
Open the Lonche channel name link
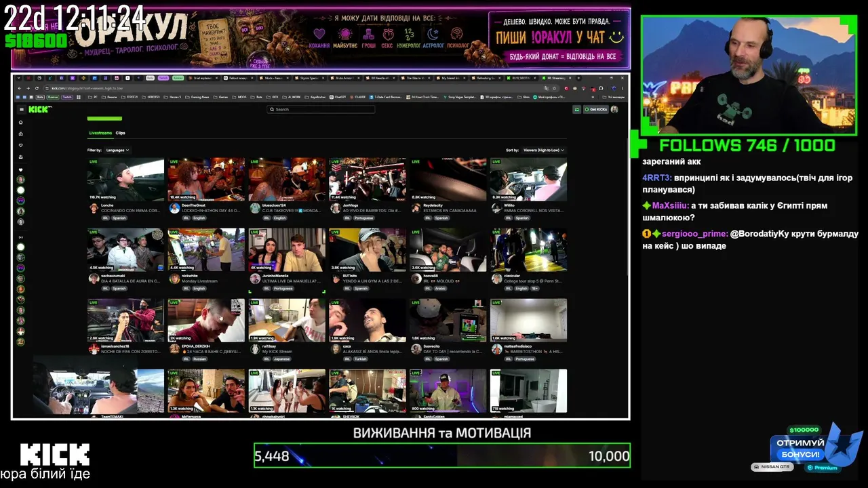(x=107, y=205)
